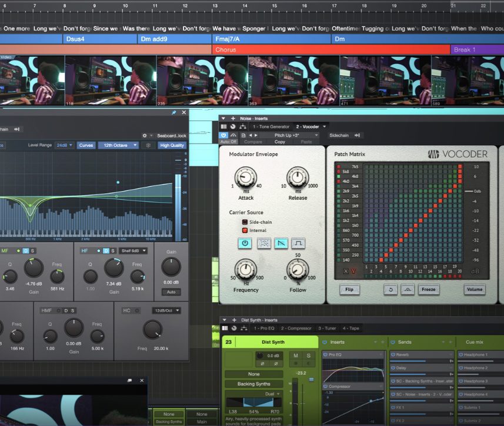Image resolution: width=504 pixels, height=426 pixels.
Task: Adjust the Vocoder Attack knob
Action: tap(246, 177)
